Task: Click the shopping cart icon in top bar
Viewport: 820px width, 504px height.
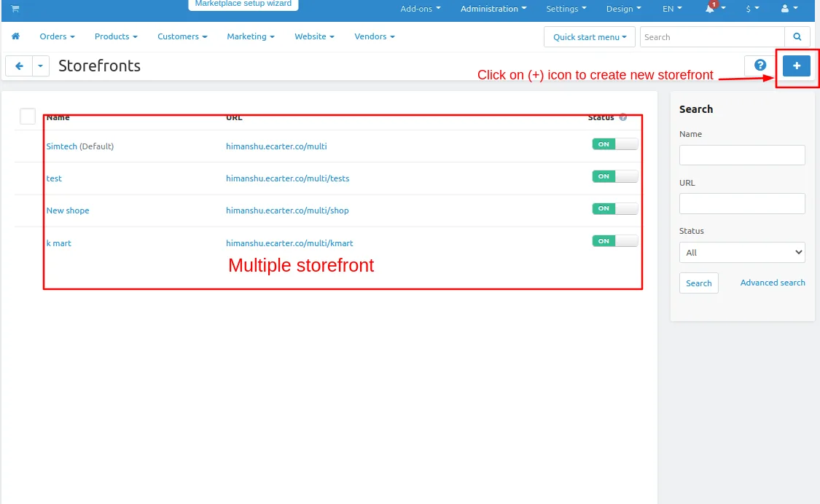Action: point(15,8)
